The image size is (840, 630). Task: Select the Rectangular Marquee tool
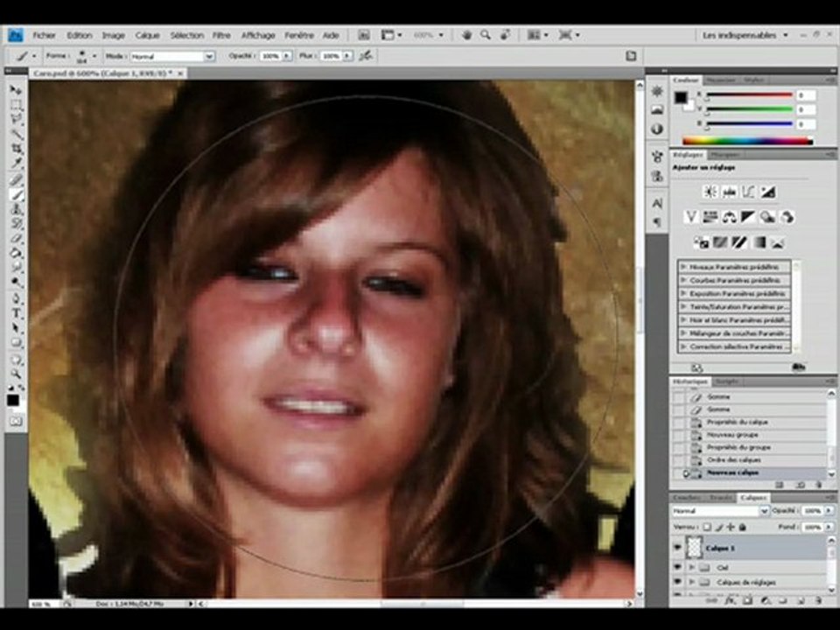[16, 104]
